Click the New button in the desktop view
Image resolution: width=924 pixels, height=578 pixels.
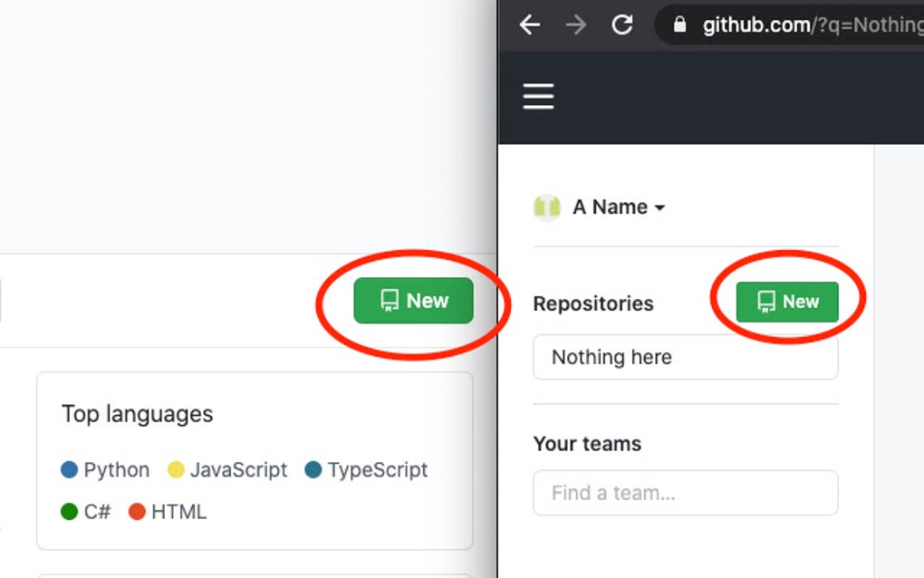412,301
